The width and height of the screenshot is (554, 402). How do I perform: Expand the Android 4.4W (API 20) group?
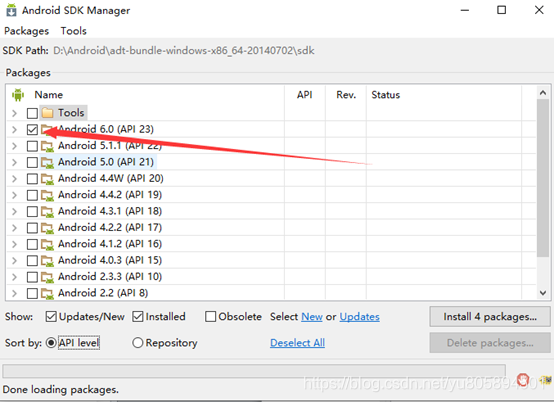[14, 179]
